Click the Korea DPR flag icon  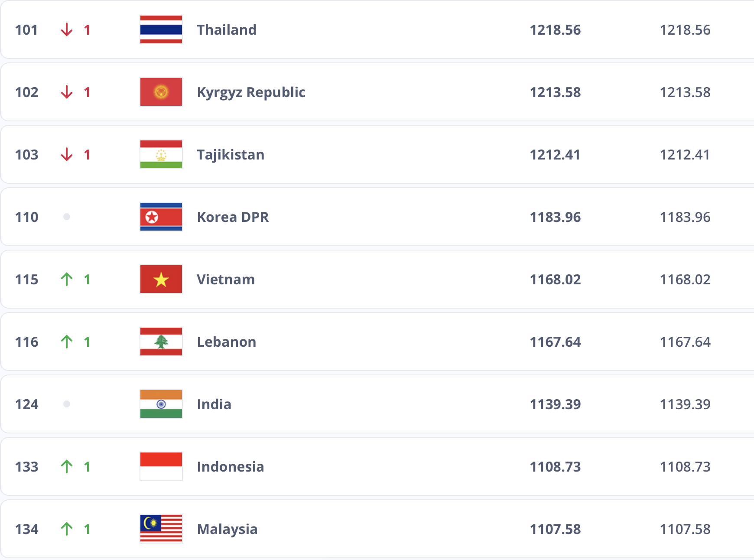click(x=161, y=217)
